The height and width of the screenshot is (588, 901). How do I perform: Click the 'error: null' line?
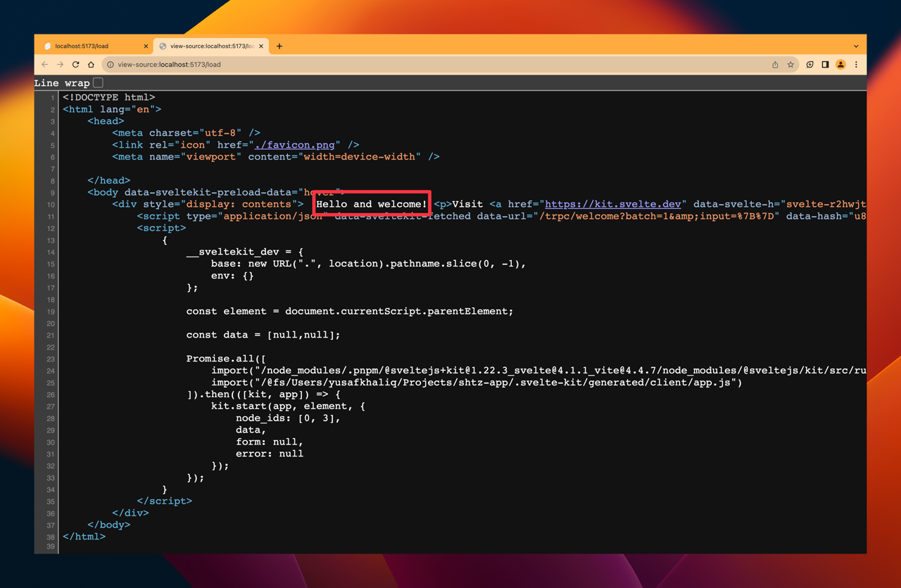(x=270, y=454)
